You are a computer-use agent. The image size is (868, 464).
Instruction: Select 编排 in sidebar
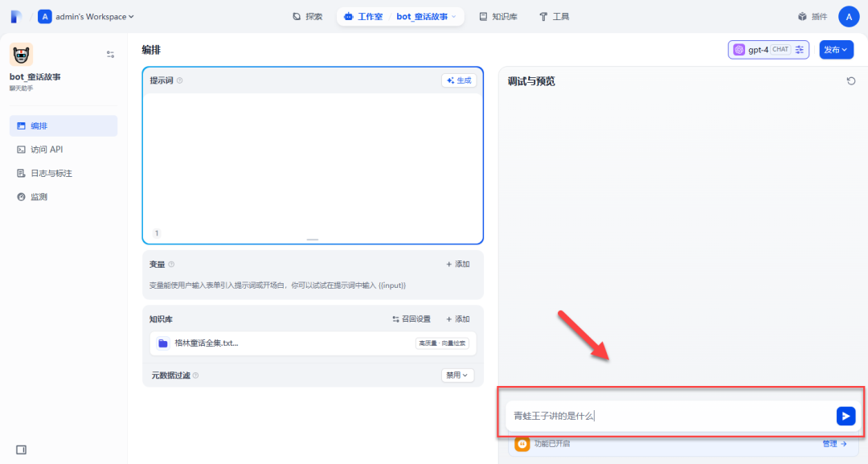click(x=63, y=125)
